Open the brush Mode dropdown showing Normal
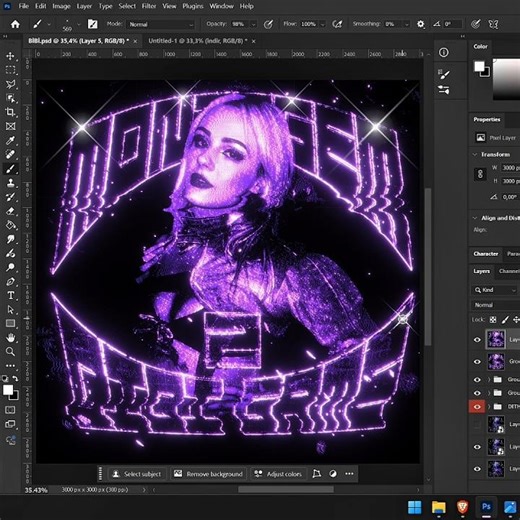The image size is (520, 520). pyautogui.click(x=161, y=24)
